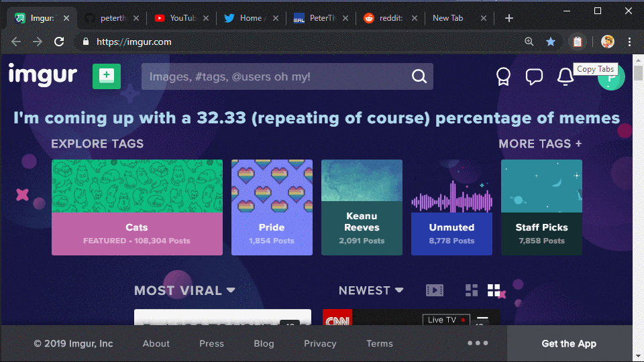Click the green New Post button

[x=107, y=76]
